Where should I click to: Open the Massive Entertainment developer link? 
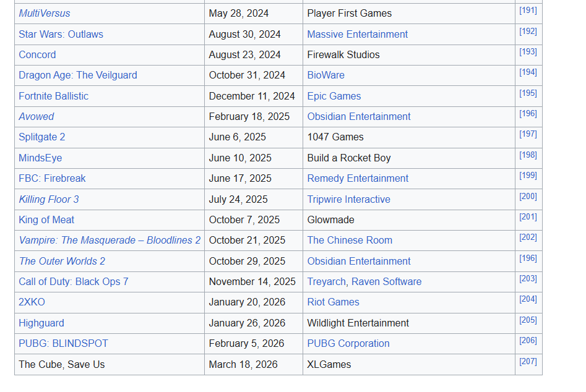(x=357, y=35)
